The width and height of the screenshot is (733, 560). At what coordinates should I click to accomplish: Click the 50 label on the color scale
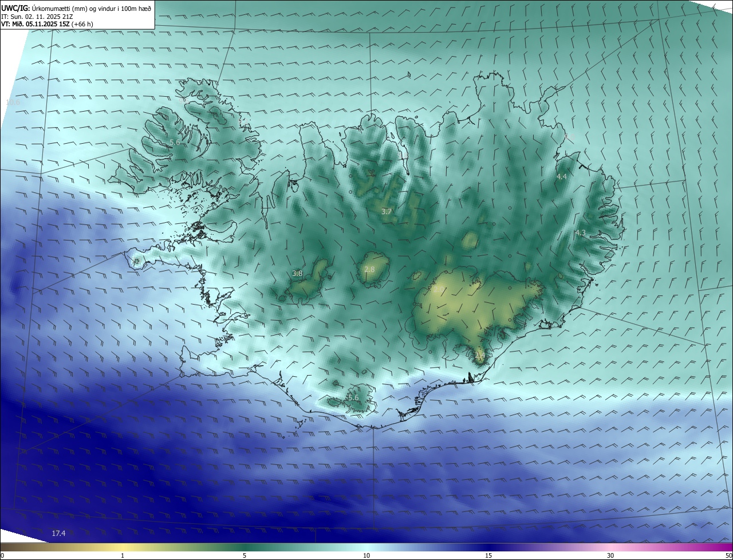point(729,556)
